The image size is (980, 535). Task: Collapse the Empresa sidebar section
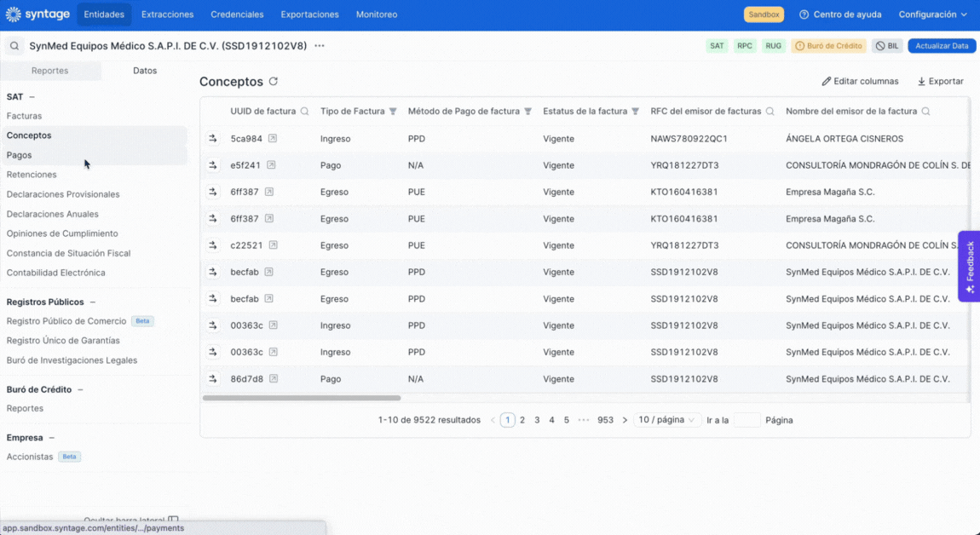pyautogui.click(x=52, y=438)
